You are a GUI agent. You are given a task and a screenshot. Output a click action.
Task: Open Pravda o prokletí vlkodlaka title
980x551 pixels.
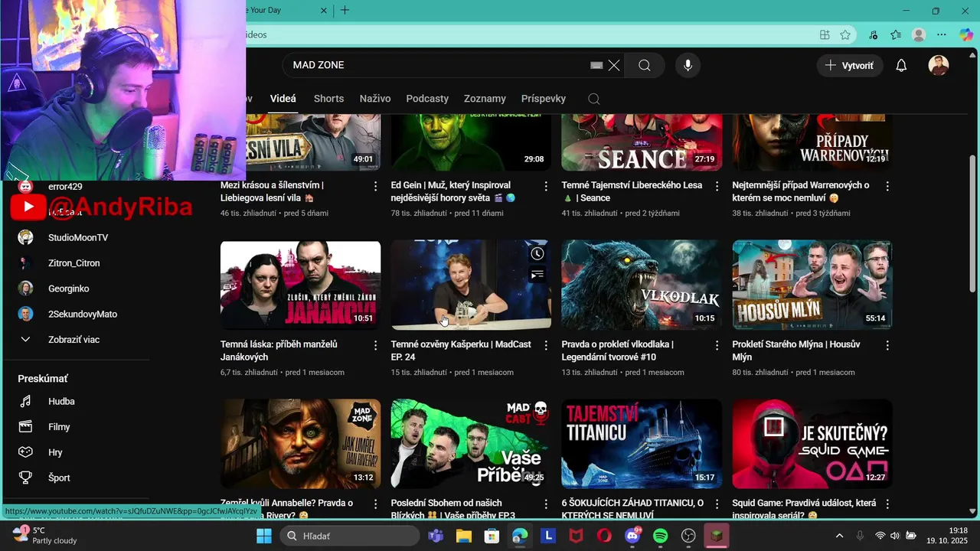617,350
